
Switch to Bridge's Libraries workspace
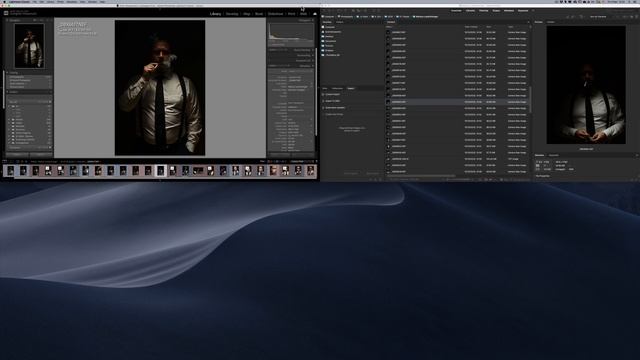(x=470, y=11)
